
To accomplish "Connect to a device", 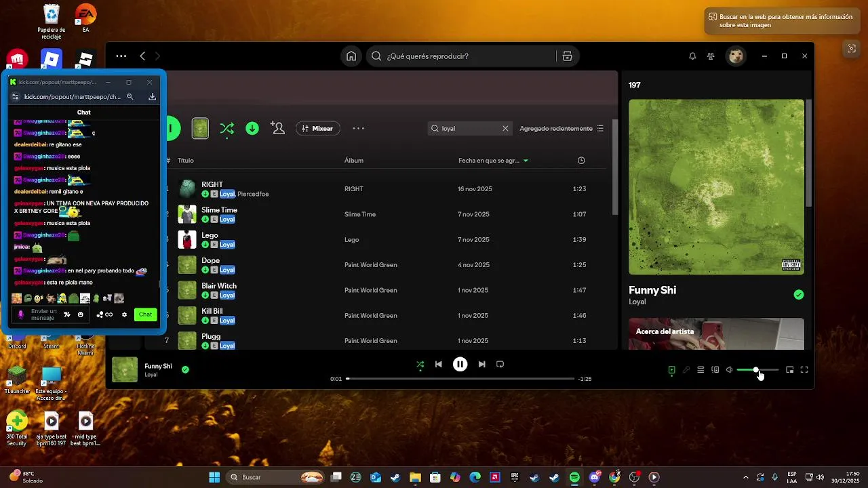I will point(715,370).
